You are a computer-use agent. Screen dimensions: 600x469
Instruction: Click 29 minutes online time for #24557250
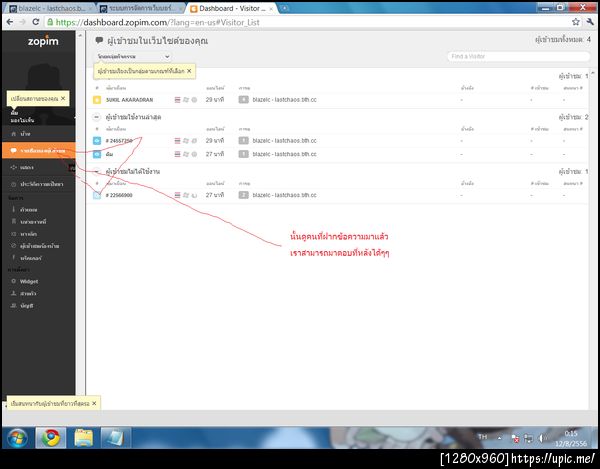click(x=215, y=141)
